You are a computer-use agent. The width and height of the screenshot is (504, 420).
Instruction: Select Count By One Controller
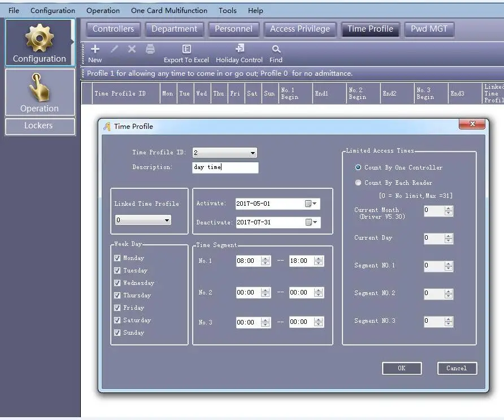(358, 167)
